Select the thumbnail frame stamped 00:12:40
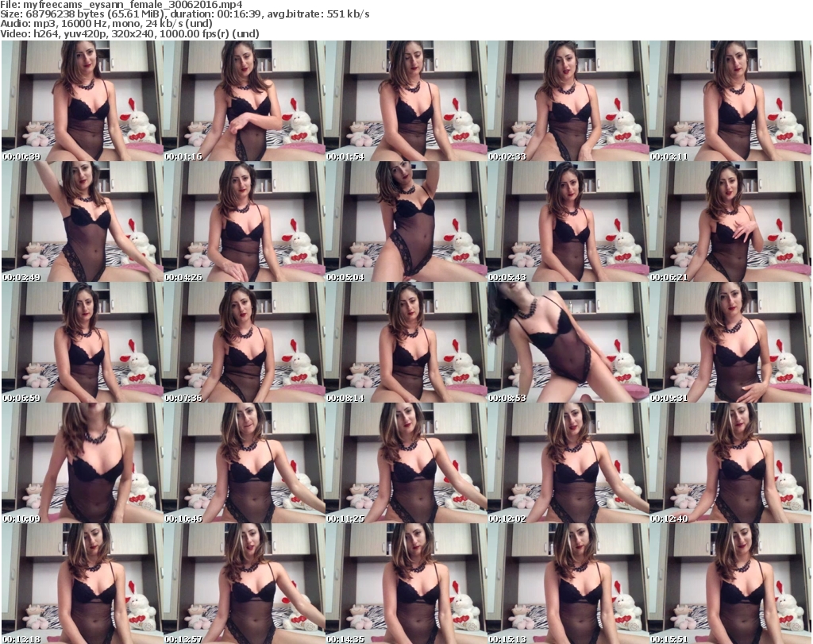The height and width of the screenshot is (644, 813). coord(730,463)
